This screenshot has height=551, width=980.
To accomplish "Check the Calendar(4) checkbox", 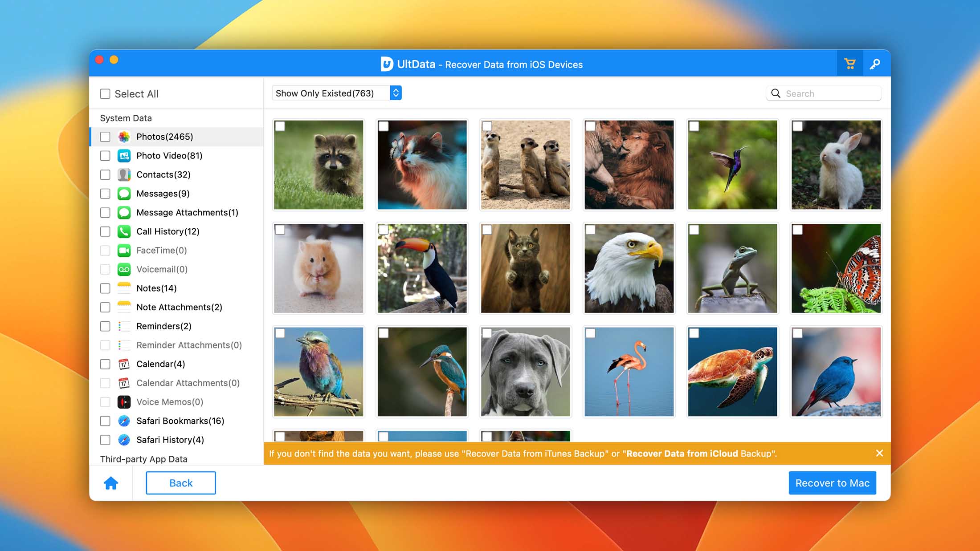I will click(x=105, y=364).
